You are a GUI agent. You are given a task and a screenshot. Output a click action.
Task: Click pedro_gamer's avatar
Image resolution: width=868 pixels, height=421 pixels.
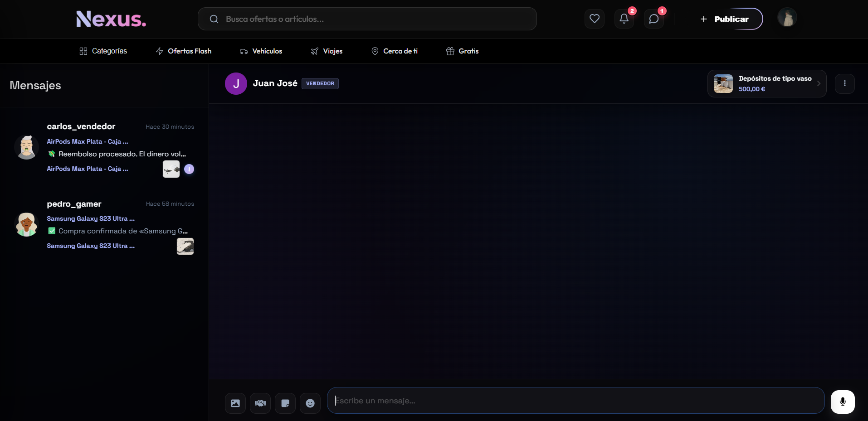tap(27, 224)
